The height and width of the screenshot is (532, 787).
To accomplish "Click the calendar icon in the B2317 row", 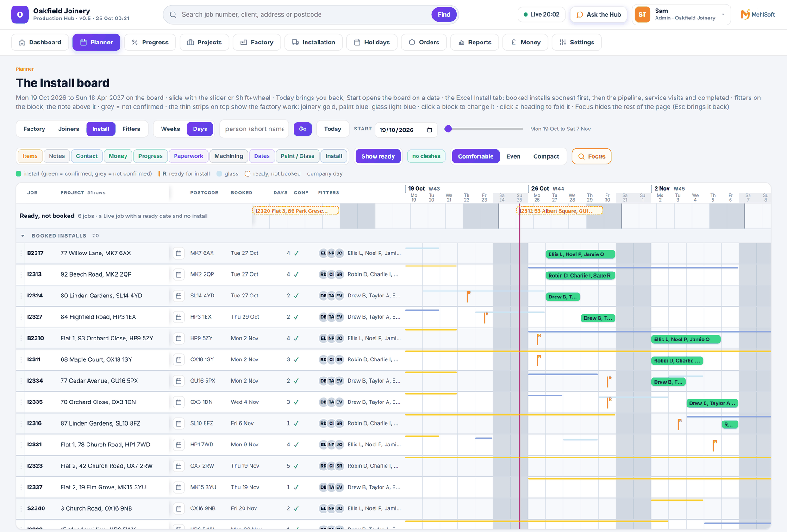I will tap(179, 253).
